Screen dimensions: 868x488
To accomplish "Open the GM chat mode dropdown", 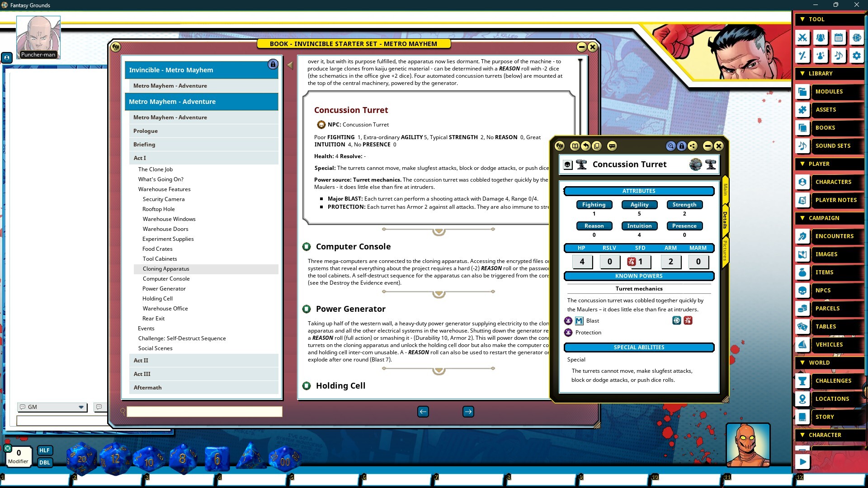I will click(52, 407).
